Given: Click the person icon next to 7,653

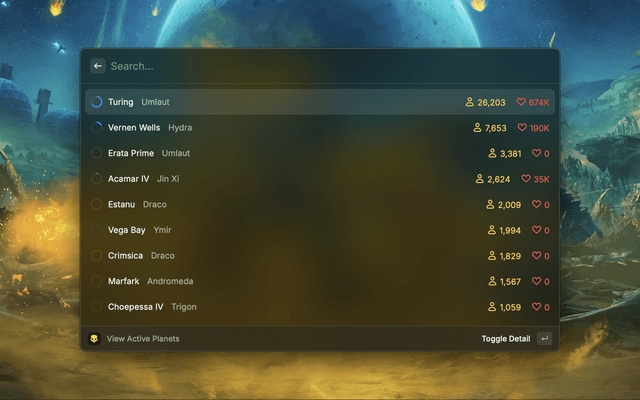Looking at the screenshot, I should [x=477, y=128].
